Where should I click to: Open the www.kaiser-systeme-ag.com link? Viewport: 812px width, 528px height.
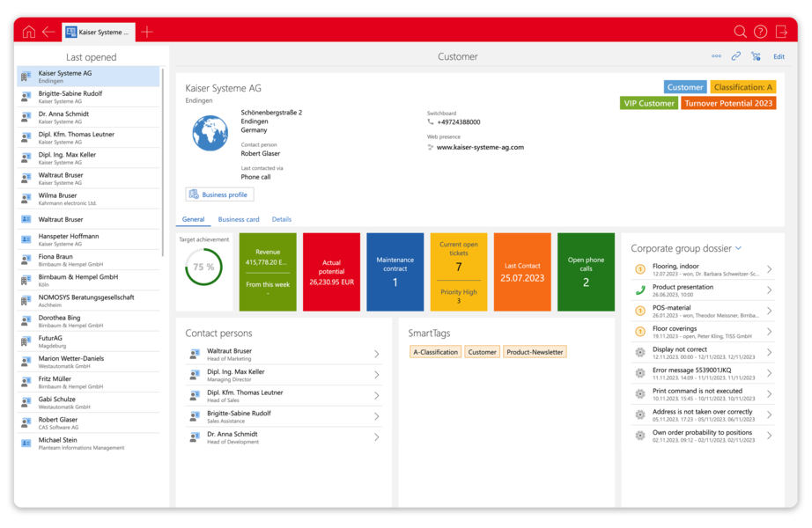(480, 148)
